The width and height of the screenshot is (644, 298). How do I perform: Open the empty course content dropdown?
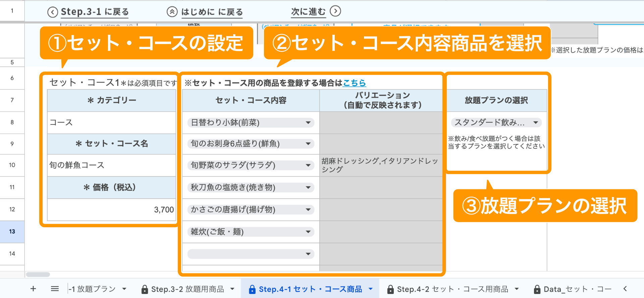point(251,254)
